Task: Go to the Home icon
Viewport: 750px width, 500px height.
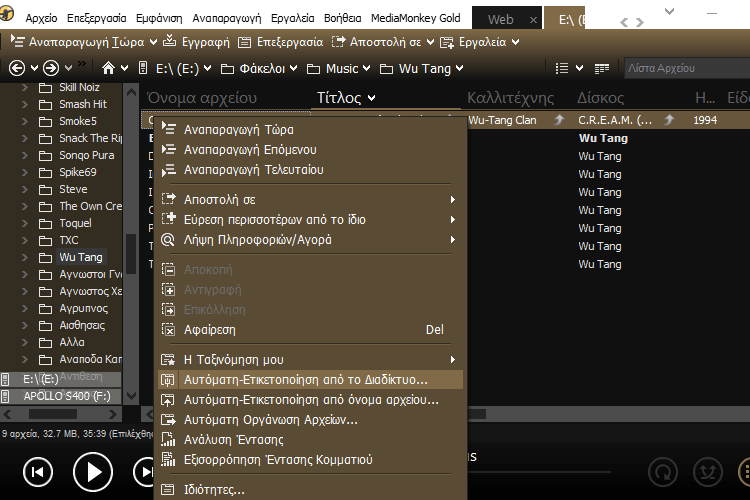Action: point(109,68)
